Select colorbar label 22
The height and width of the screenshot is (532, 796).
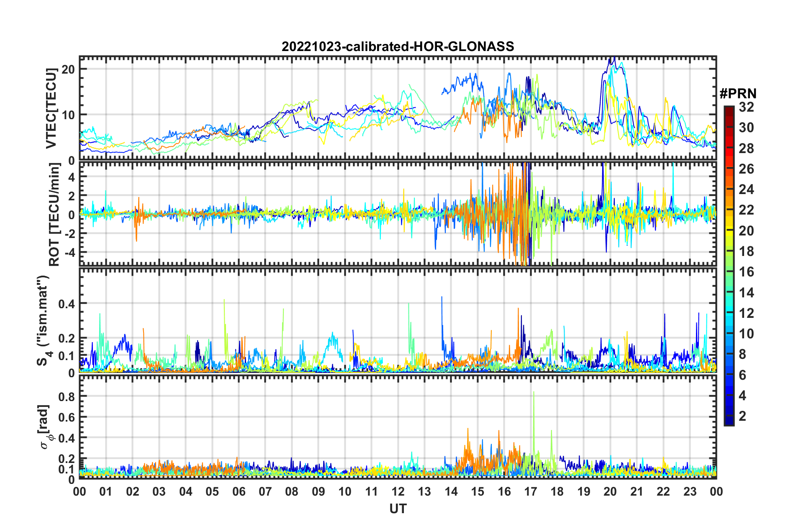(747, 210)
